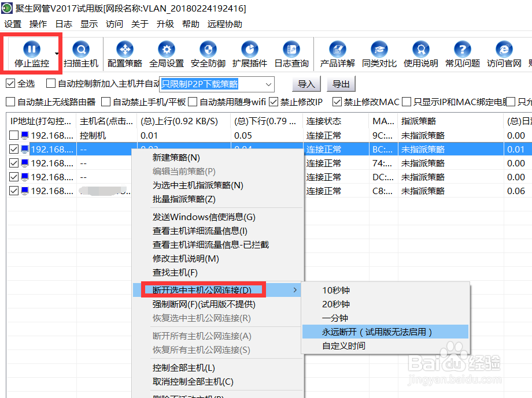Click the 停止监控 pause icon
The width and height of the screenshot is (532, 398).
(32, 50)
